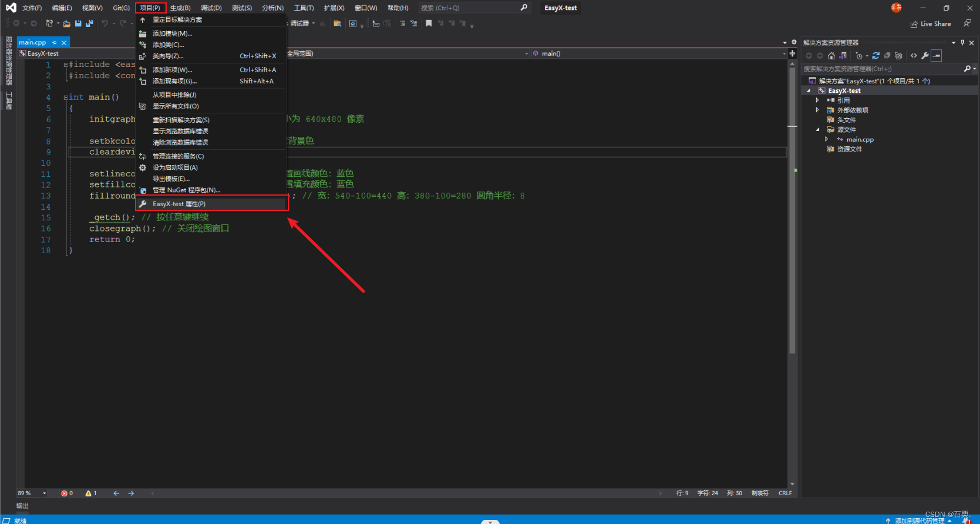Click the New Project toolbar icon
Screen dimensions: 980x524
coord(49,23)
